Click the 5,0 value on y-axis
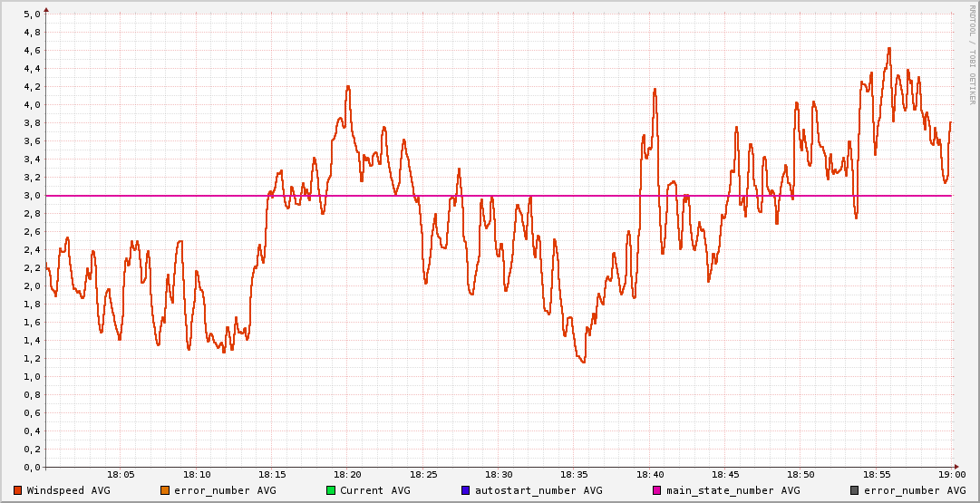Viewport: 980px width, 503px height. [32, 15]
